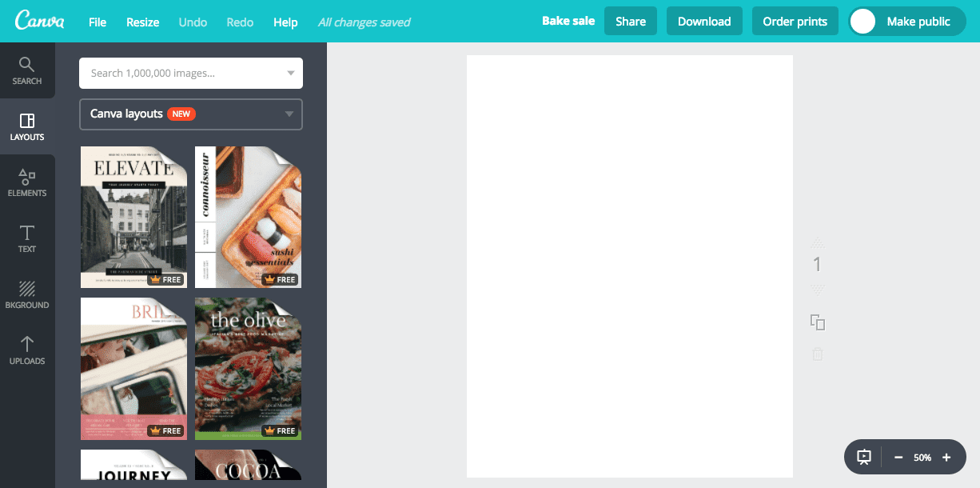
Task: Expand the Canva layouts dropdown
Action: (291, 114)
